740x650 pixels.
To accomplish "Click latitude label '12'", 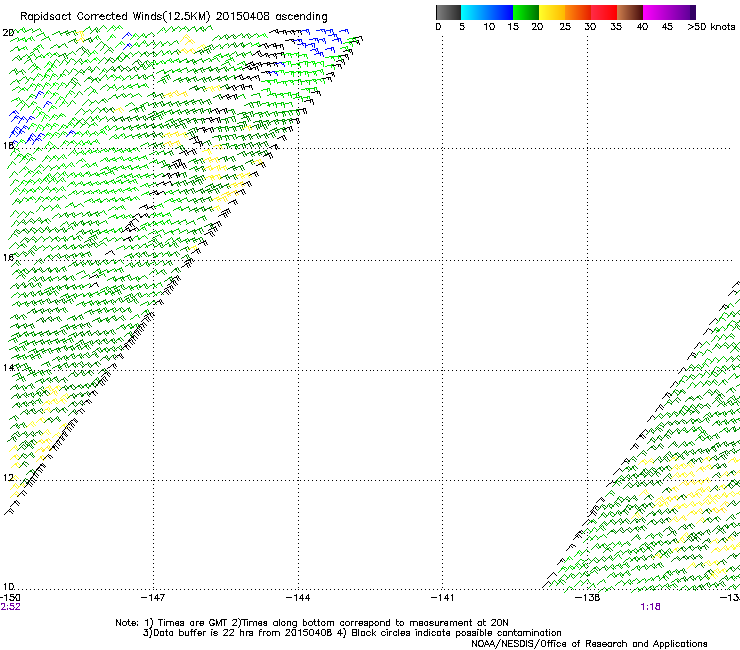I will coord(8,478).
